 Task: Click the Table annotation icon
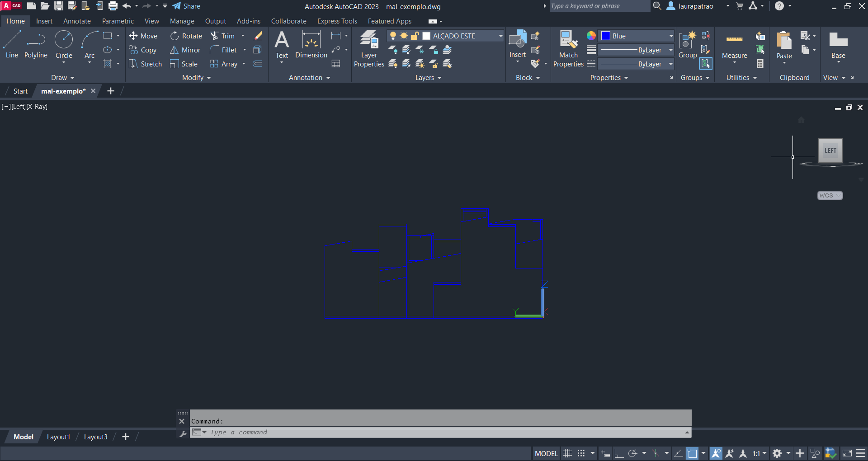pos(336,64)
